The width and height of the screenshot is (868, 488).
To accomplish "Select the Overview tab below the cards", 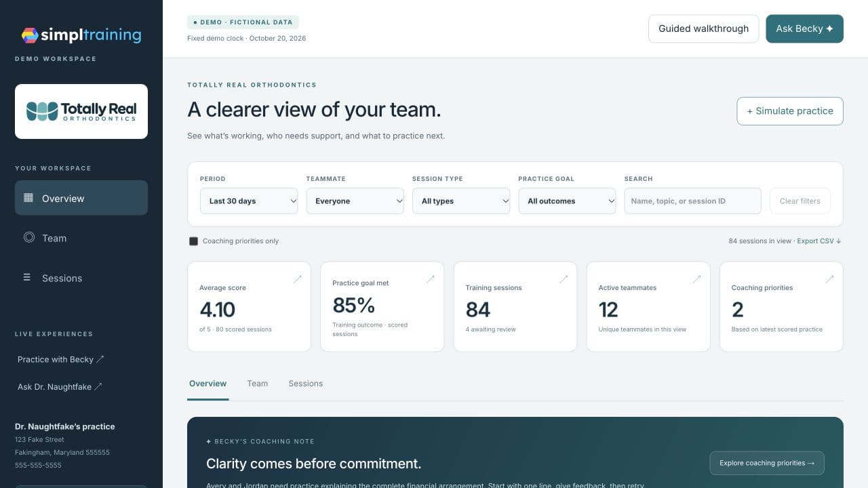I will point(208,384).
